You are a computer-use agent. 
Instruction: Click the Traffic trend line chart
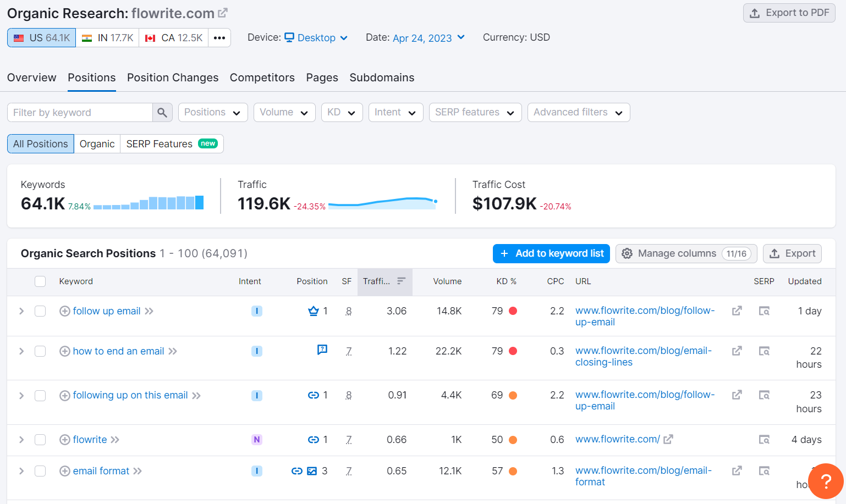(383, 203)
